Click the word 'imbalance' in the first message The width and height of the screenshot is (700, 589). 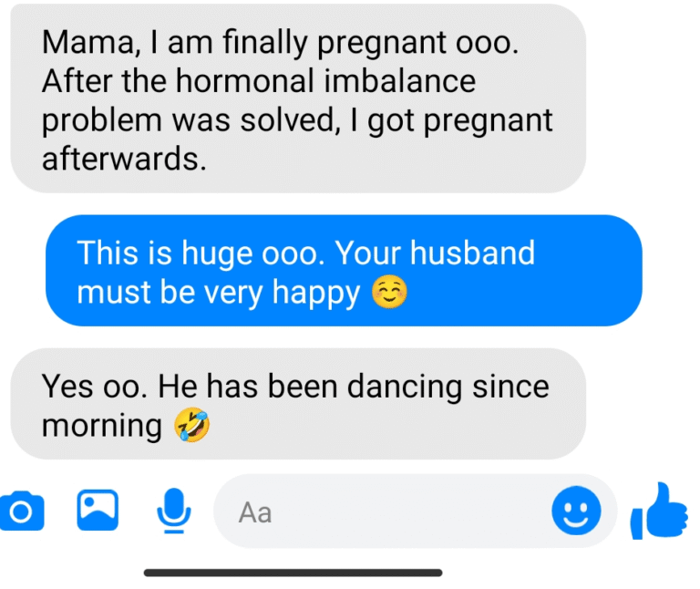pos(400,81)
